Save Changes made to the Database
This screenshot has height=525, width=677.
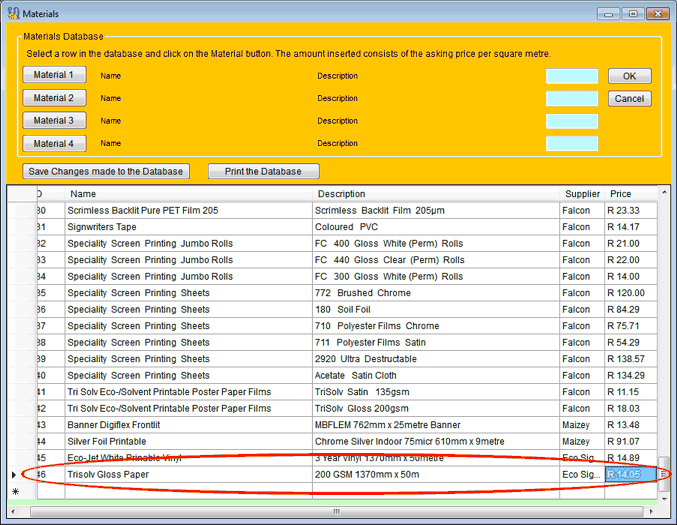pos(106,171)
